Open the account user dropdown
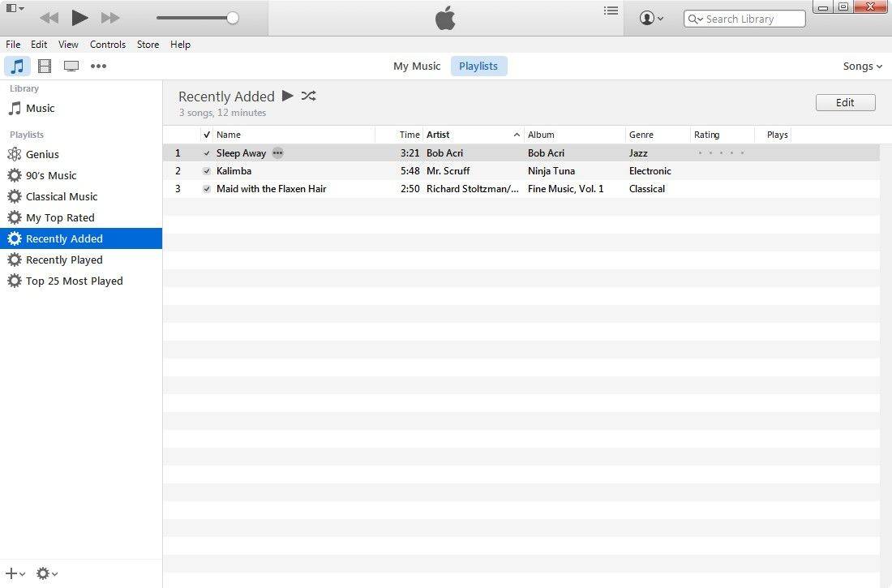 tap(651, 18)
